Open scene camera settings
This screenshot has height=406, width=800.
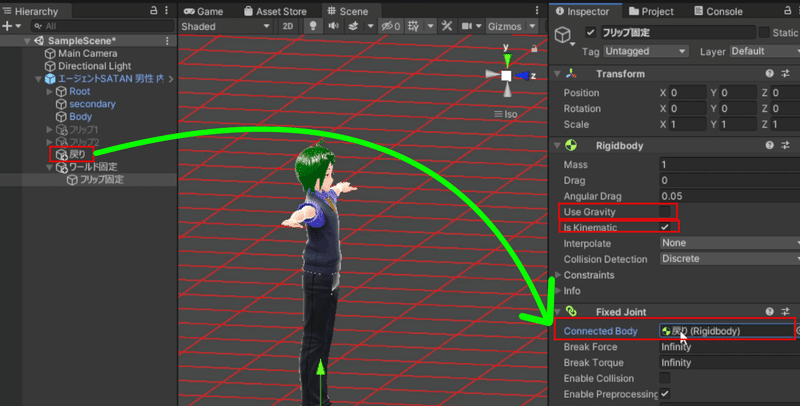467,26
